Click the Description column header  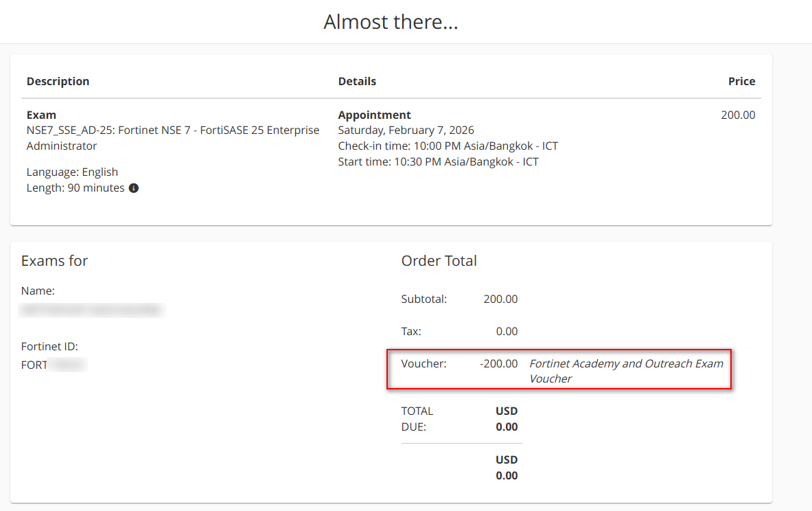coord(58,81)
